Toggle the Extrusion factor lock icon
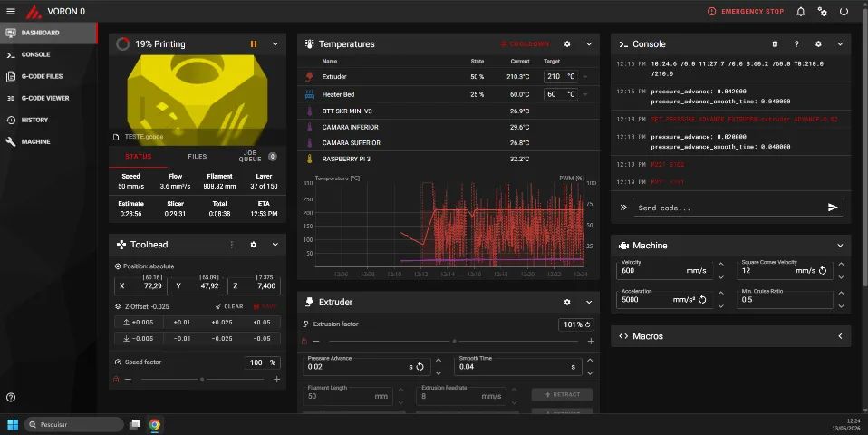Screen dimensions: 868x435 [304, 341]
